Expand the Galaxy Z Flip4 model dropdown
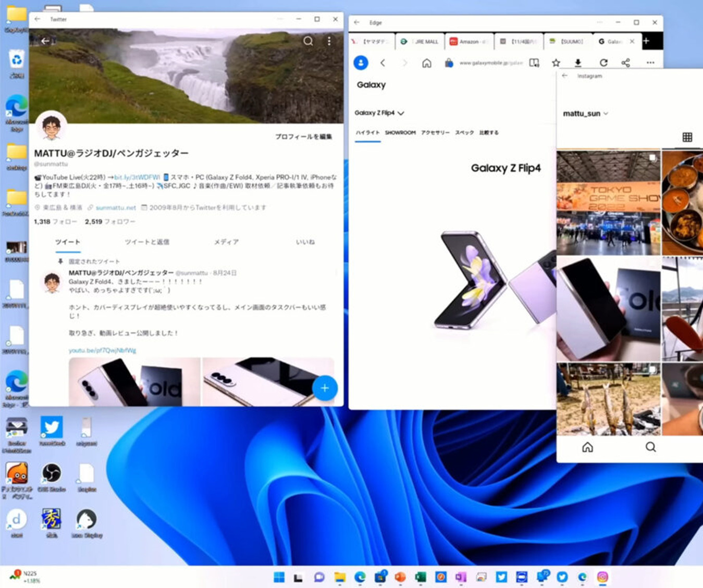The width and height of the screenshot is (703, 588). coord(379,112)
